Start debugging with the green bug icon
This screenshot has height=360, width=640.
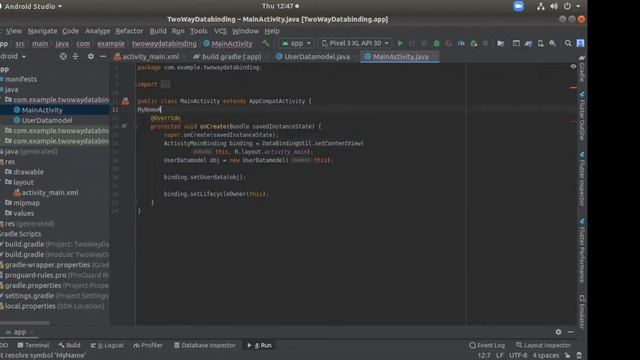click(x=436, y=43)
